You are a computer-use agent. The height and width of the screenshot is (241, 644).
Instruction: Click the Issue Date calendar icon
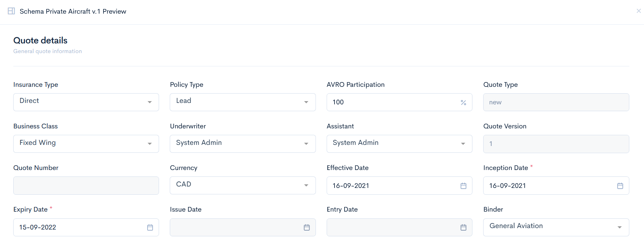click(x=307, y=227)
